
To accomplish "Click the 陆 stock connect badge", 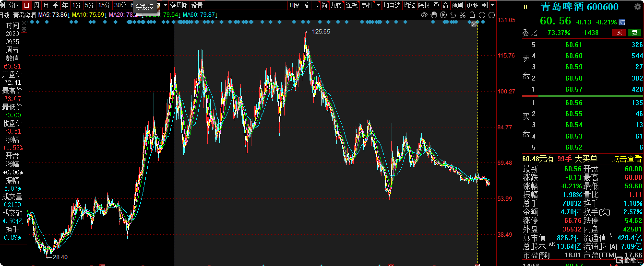I will pos(622,22).
